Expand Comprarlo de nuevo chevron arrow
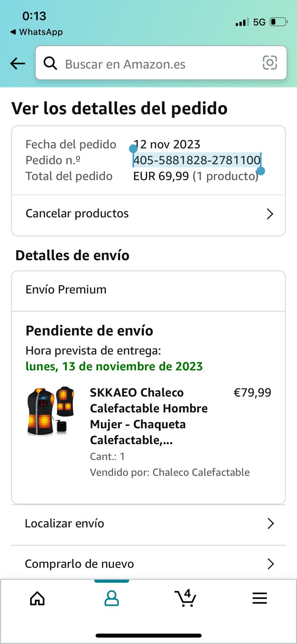This screenshot has height=644, width=297. tap(271, 564)
